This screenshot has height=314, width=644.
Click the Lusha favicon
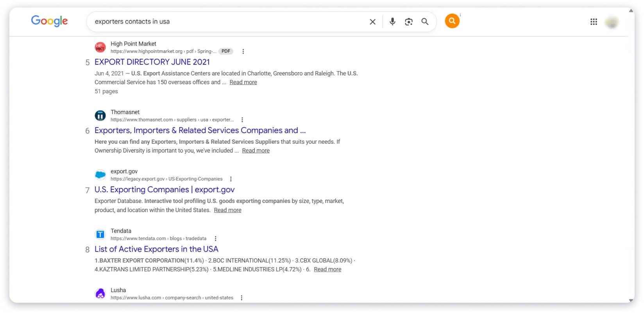point(100,294)
